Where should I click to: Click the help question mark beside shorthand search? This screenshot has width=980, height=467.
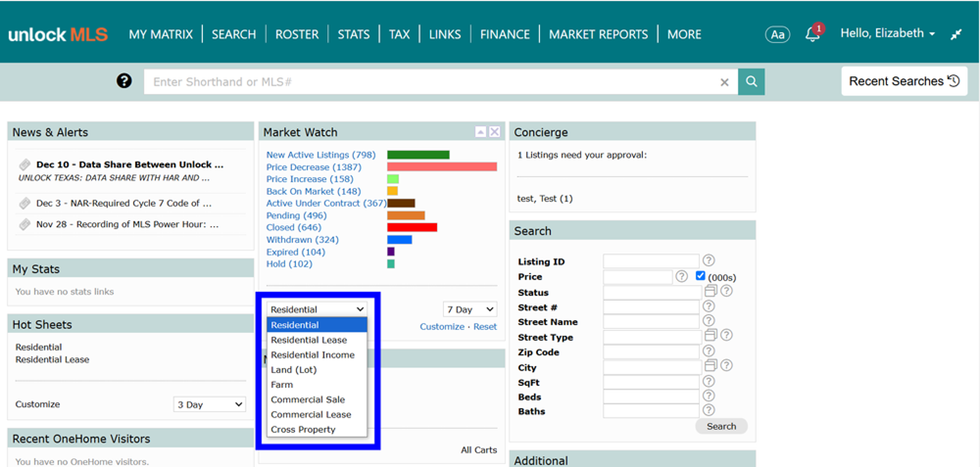(x=124, y=81)
